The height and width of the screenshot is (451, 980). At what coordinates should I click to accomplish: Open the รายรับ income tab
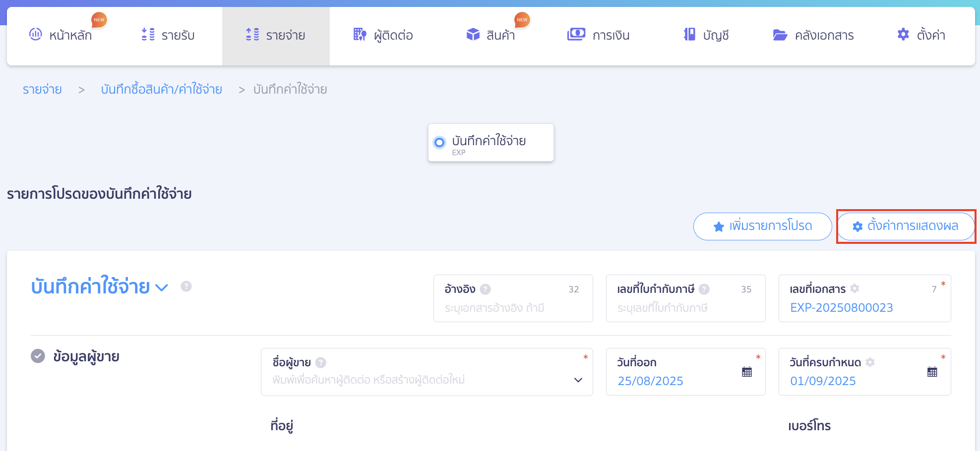click(x=168, y=35)
